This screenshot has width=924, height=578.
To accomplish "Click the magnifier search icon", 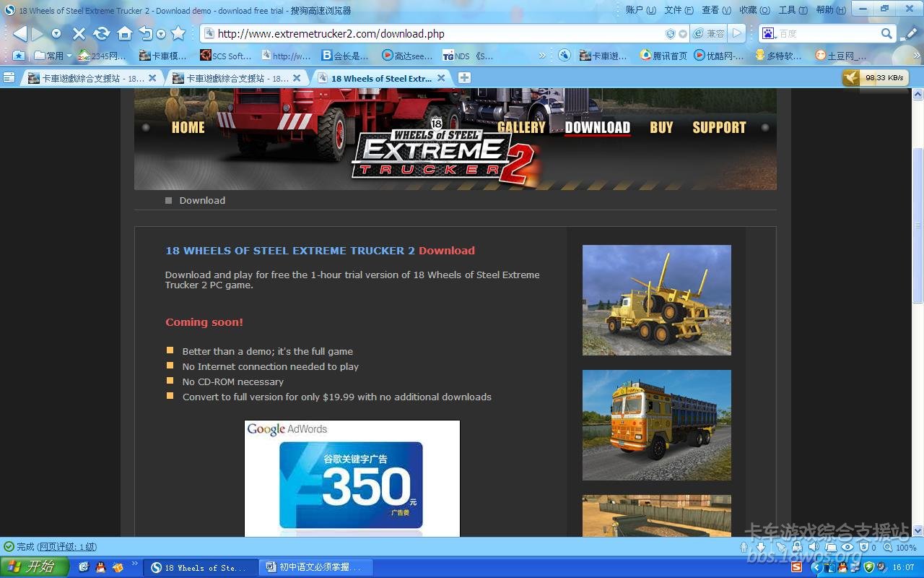I will (x=887, y=34).
